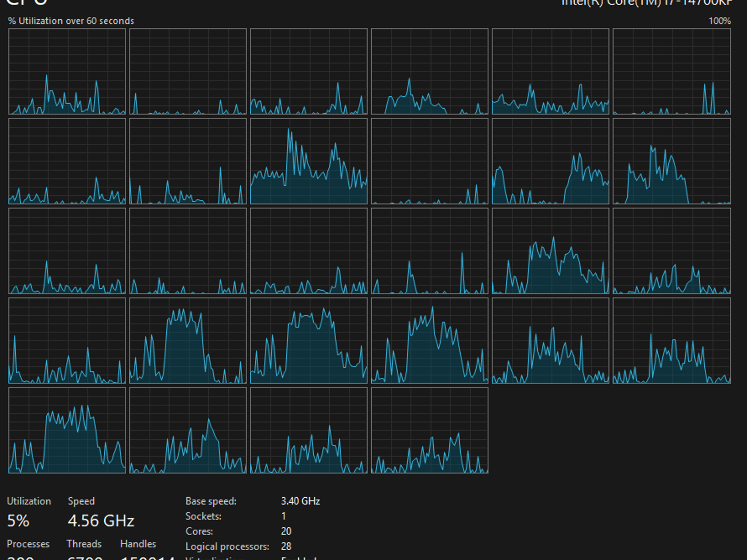Image resolution: width=747 pixels, height=560 pixels.
Task: Click the 'Sockets:' label
Action: [x=203, y=516]
